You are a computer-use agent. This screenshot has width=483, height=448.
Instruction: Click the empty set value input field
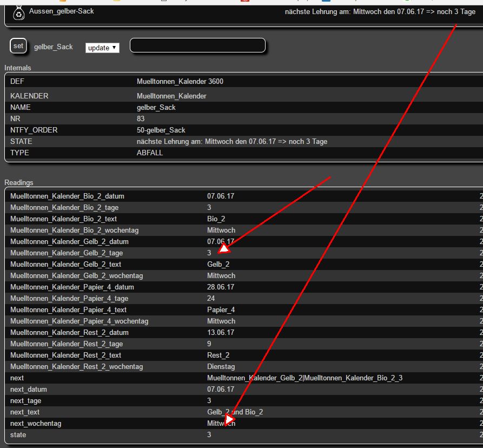click(197, 46)
